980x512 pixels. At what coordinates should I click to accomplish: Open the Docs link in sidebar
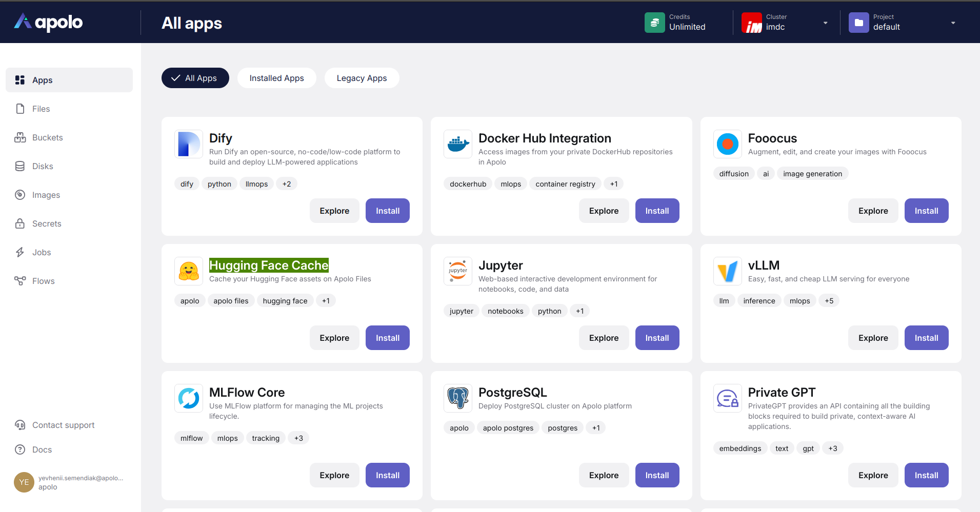coord(42,449)
